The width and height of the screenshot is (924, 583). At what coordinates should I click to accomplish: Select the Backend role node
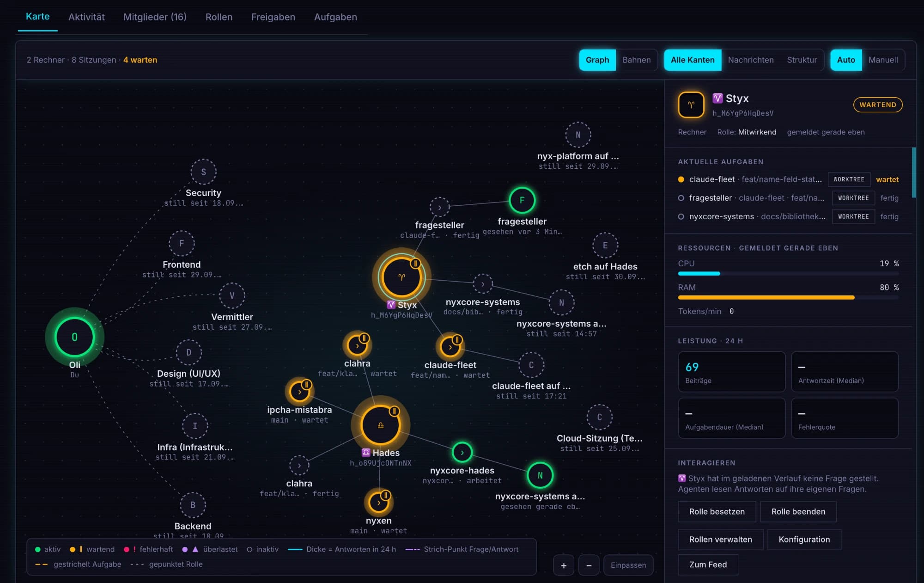pyautogui.click(x=193, y=505)
